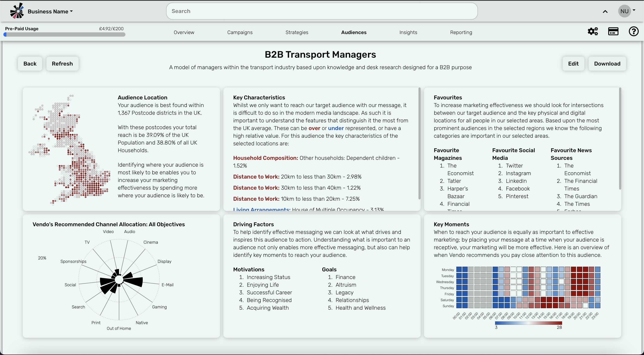Click the Favourites panel scrollbar
Screen dimensions: 644x355
click(x=620, y=138)
